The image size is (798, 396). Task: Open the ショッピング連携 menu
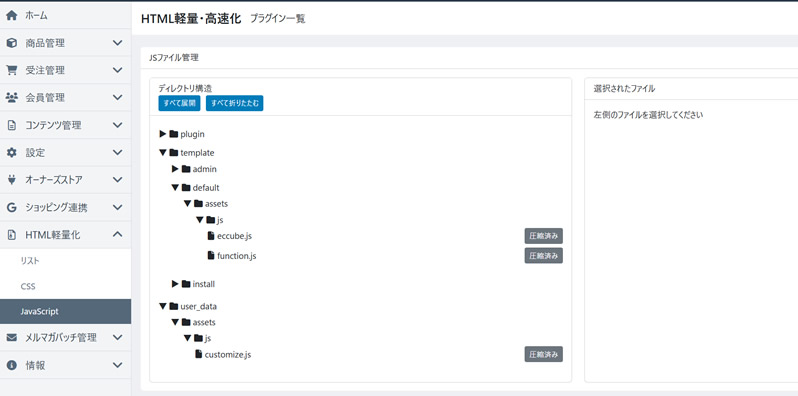[65, 207]
